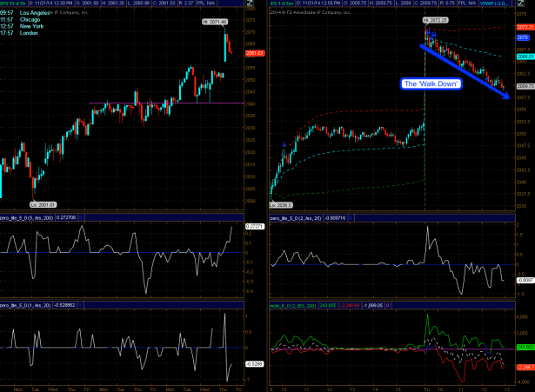535x392 pixels.
Task: Click the "The 'Walk Down'" text annotation
Action: pos(425,83)
